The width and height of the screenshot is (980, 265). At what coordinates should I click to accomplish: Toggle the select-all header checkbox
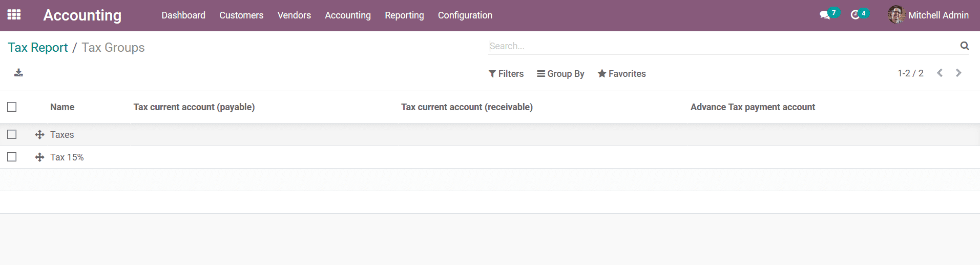12,107
